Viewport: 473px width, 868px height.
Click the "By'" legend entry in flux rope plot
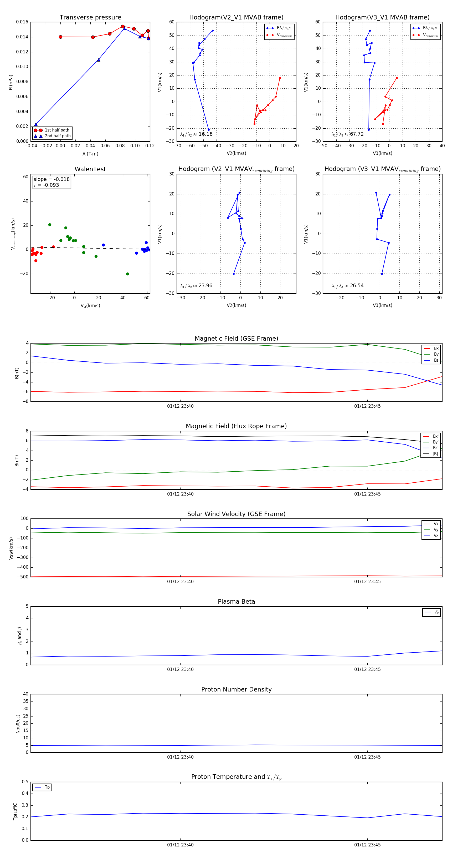click(x=431, y=442)
